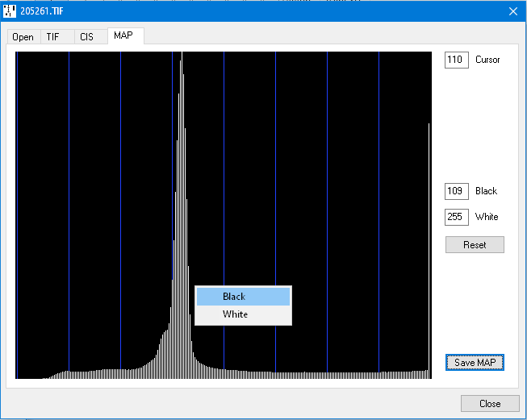Select the MAP tab
Viewport: 527px width, 420px height.
point(123,35)
